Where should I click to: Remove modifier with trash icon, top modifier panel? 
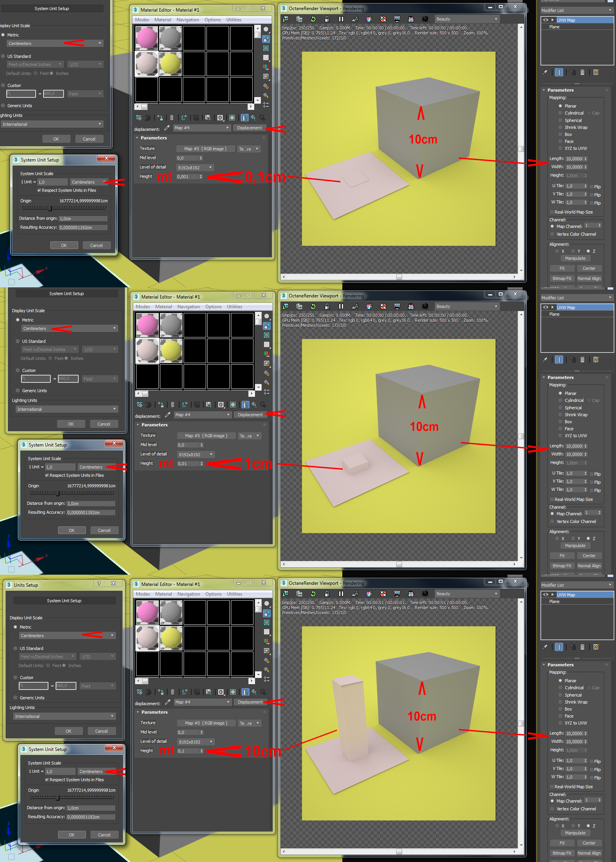582,72
